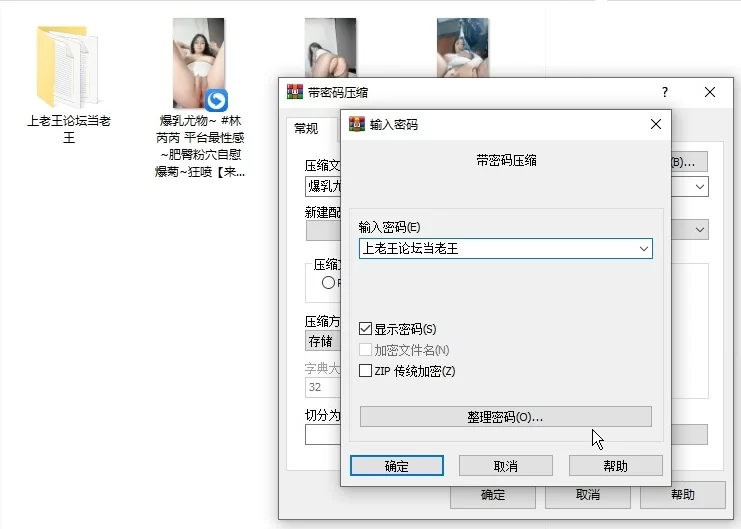Open the 新建配置 profile dropdown arrow in 带密码压缩
This screenshot has width=741, height=529.
pos(700,230)
